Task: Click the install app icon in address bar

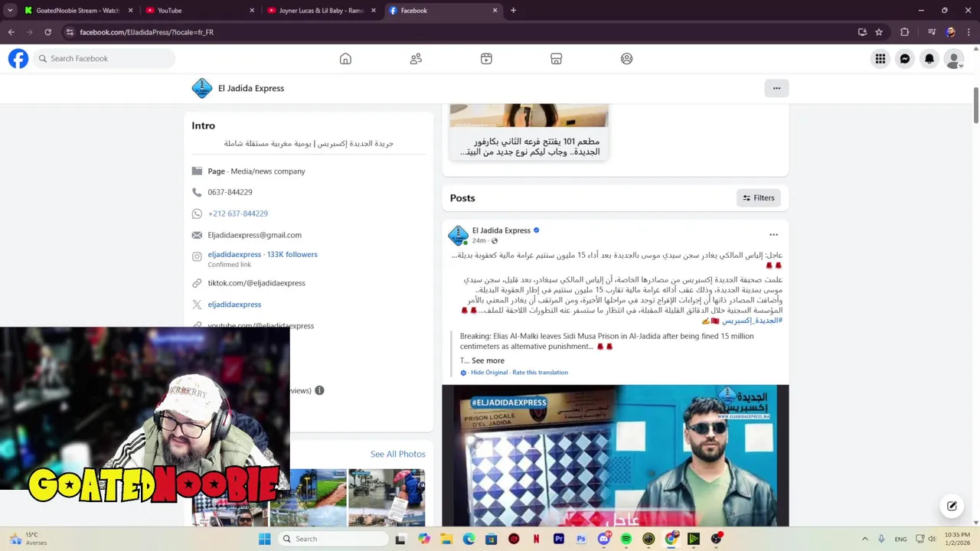Action: [862, 32]
